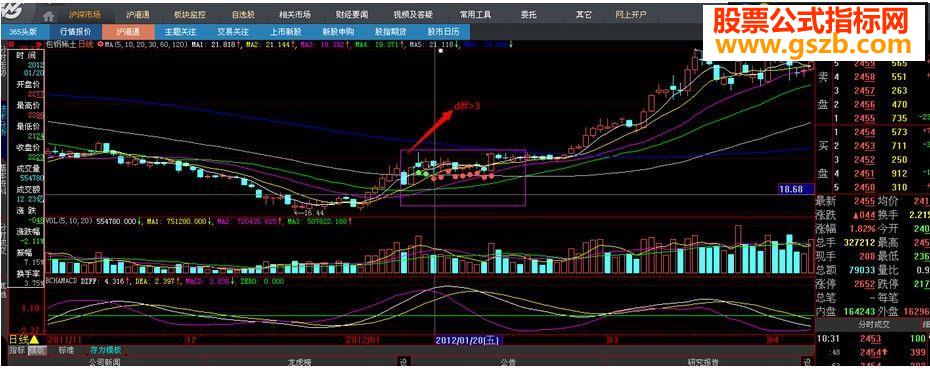
Task: Open the 龙虎榜 bottom tab
Action: (300, 362)
